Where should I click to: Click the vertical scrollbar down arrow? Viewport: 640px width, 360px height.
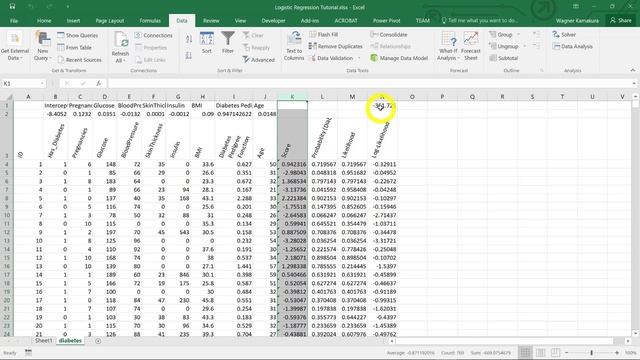(636, 333)
